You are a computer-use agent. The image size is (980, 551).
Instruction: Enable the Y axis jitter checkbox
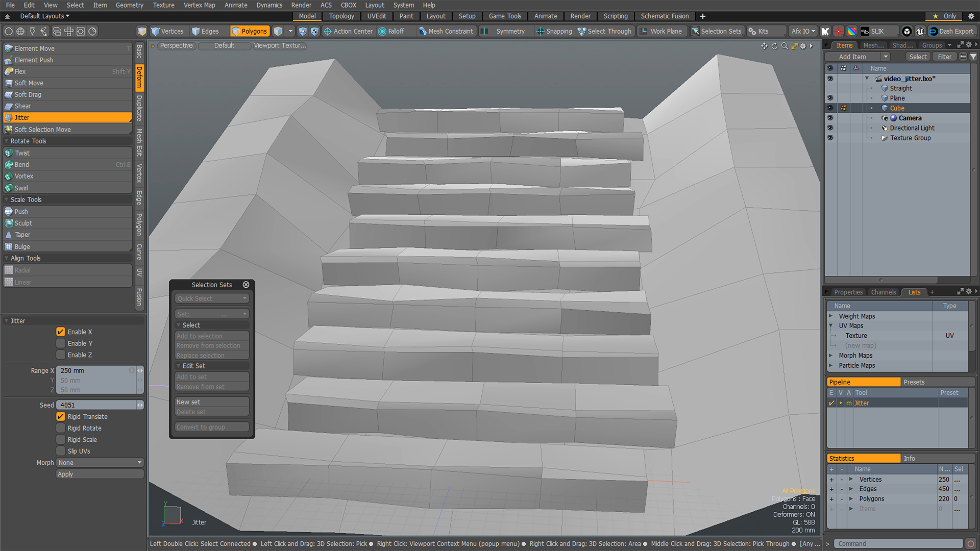pyautogui.click(x=61, y=343)
